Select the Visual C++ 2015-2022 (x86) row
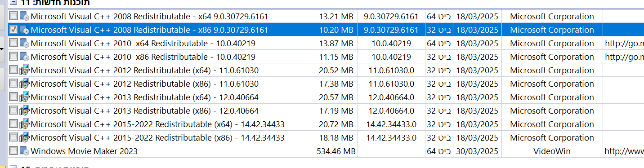The image size is (644, 168). coord(322,138)
